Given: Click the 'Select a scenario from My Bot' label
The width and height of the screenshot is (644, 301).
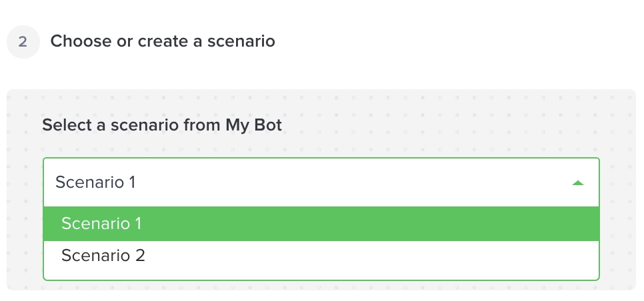Looking at the screenshot, I should (162, 125).
